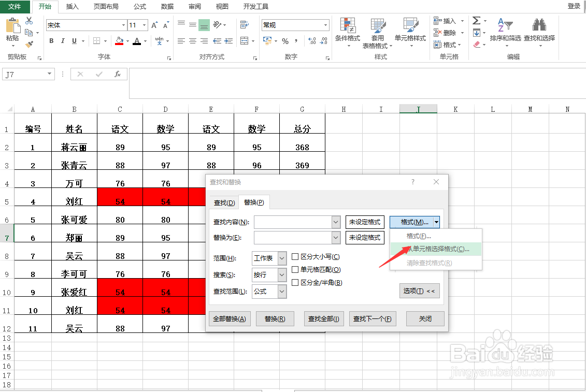Screen dimensions: 586x392
Task: Open 套用表格格式 table styles
Action: tap(378, 33)
